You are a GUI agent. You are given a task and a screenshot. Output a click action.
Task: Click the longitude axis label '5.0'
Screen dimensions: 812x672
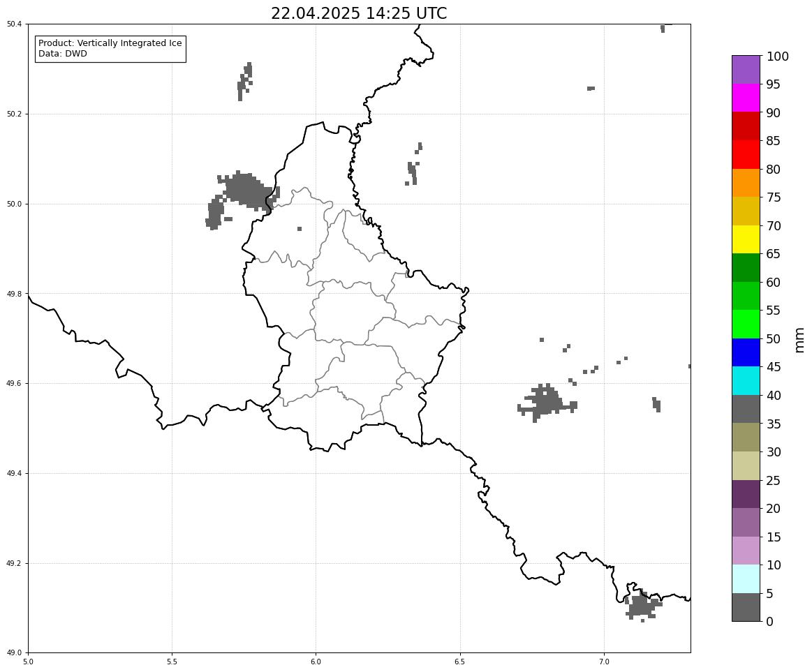tap(28, 662)
